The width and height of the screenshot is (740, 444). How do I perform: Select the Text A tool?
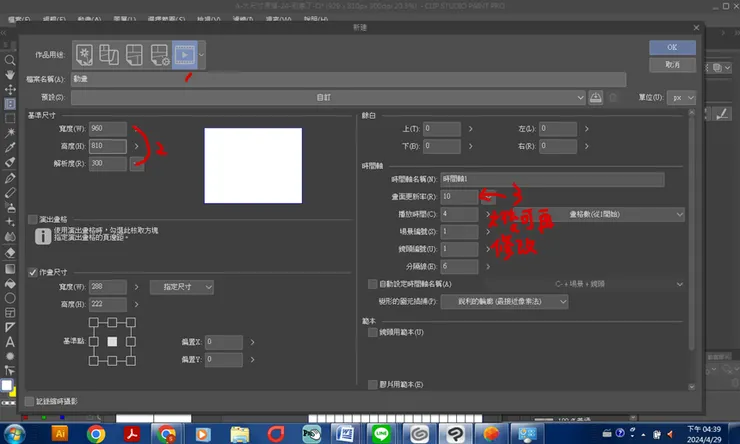click(x=9, y=342)
